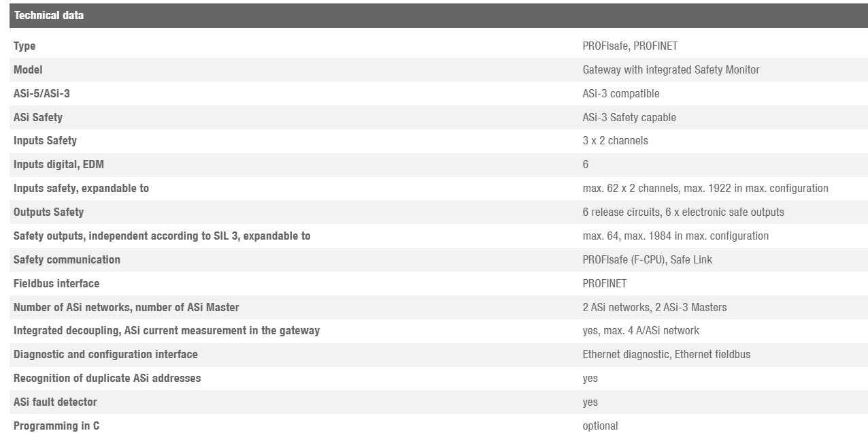Click Gateway with integrated Safety Monitor text

671,70
